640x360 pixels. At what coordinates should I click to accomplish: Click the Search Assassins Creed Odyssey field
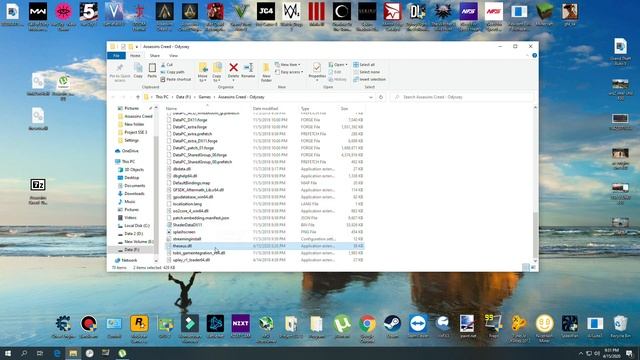462,97
